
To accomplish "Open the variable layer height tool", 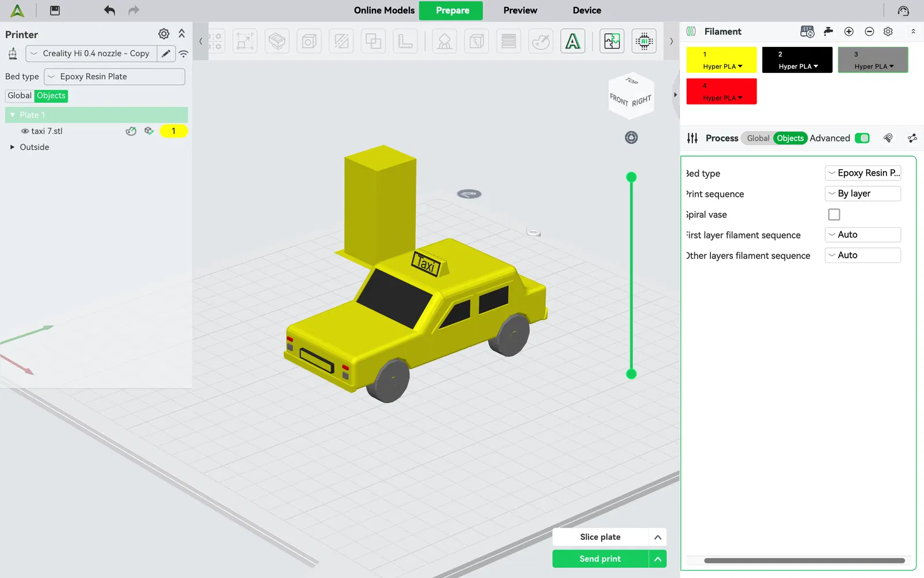I will (x=509, y=41).
